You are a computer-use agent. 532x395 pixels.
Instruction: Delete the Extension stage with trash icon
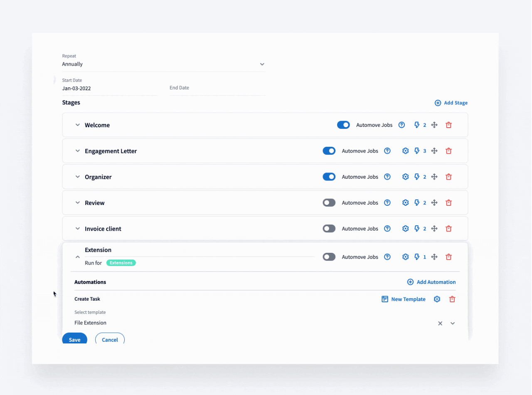tap(448, 257)
